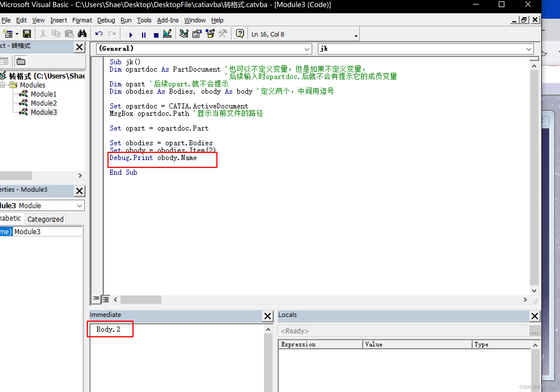Image resolution: width=560 pixels, height=392 pixels.
Task: Open the Properties Window icon
Action: tap(197, 34)
